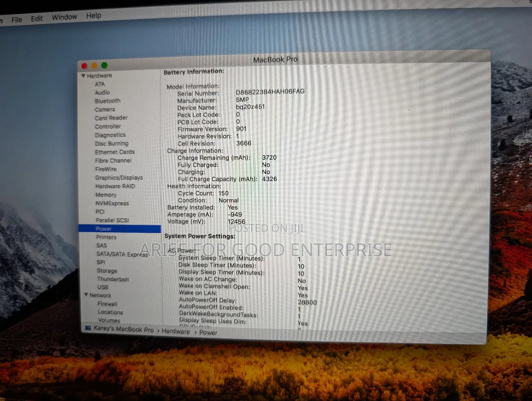Screen dimensions: 532x401
Task: Select USB in the sidebar
Action: 103,287
